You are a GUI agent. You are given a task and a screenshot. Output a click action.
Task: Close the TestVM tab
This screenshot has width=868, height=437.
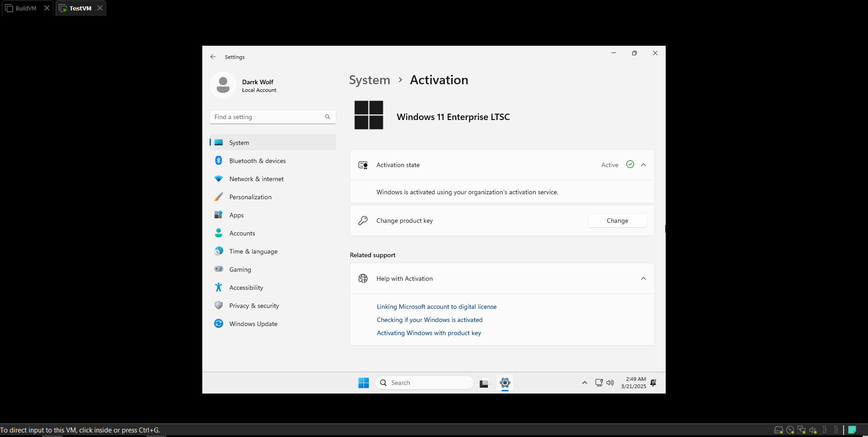(100, 8)
